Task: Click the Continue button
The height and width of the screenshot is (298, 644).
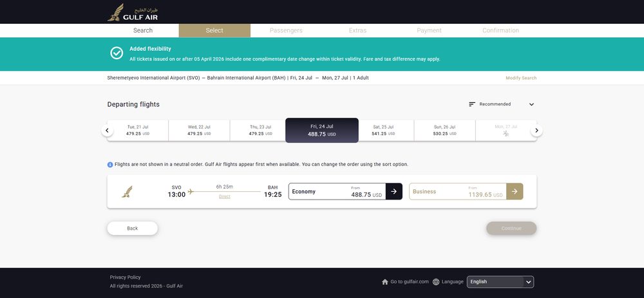Action: (x=511, y=228)
